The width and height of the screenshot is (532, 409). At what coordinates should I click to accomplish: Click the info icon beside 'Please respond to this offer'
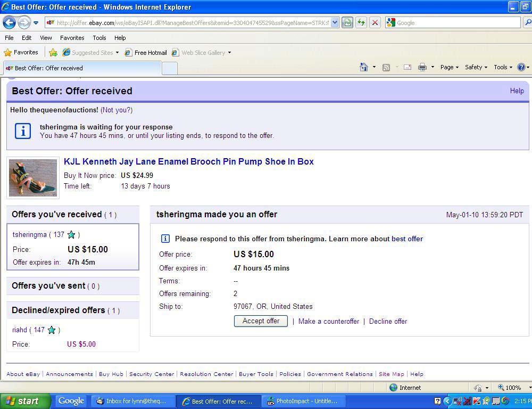[165, 239]
